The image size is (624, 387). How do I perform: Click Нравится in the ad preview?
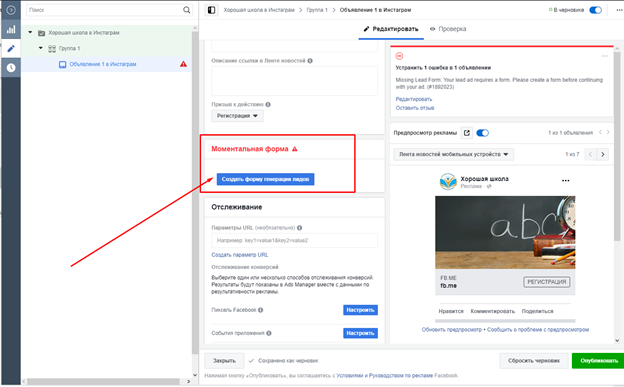coord(451,311)
